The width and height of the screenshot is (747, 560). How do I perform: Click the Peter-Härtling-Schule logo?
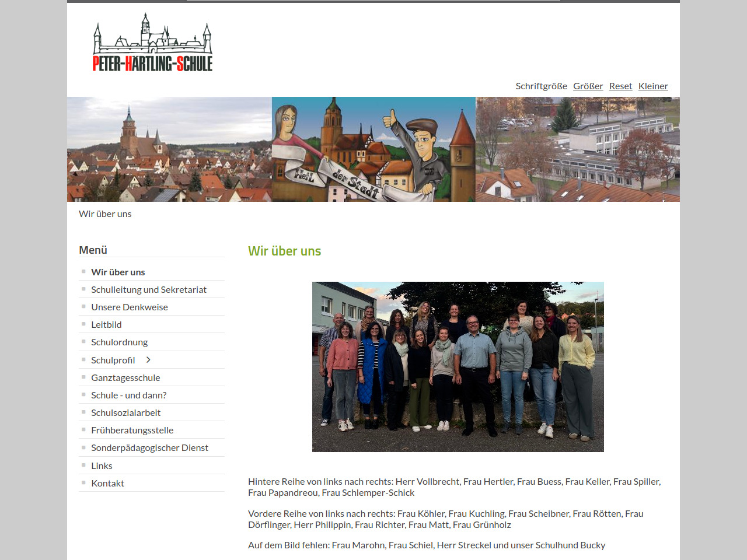pos(152,43)
